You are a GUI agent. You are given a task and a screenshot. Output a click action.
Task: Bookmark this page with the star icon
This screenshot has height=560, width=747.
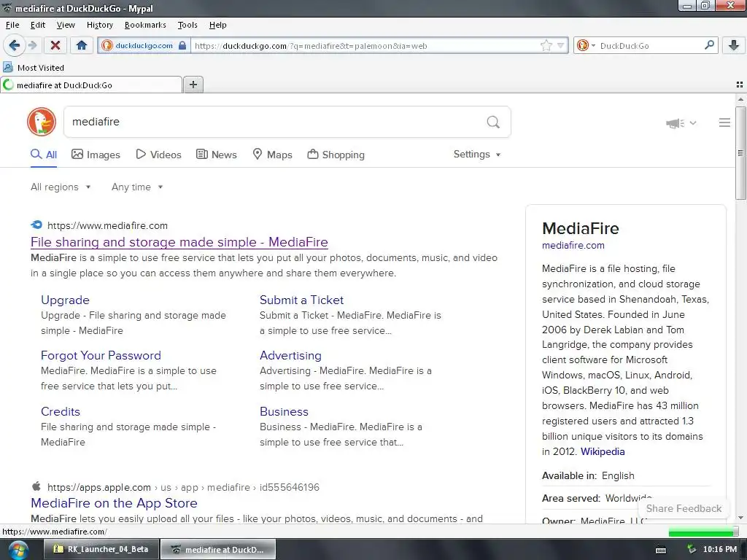coord(546,46)
